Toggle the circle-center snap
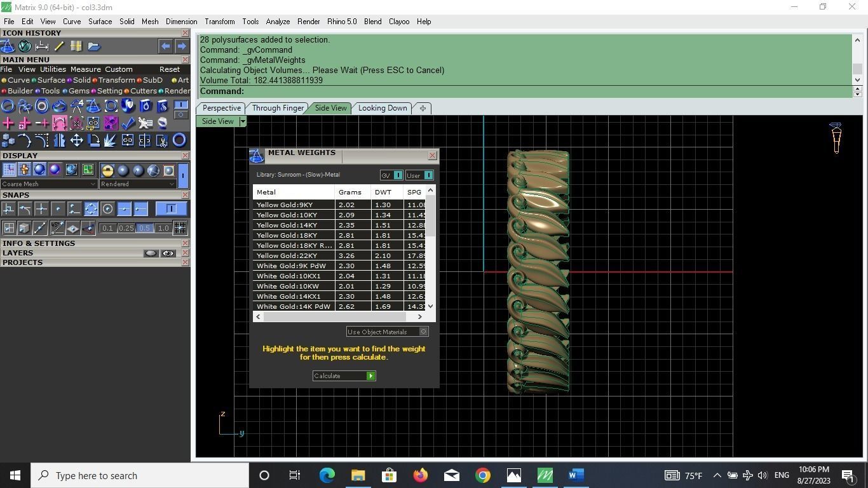Image resolution: width=868 pixels, height=488 pixels. coord(107,208)
